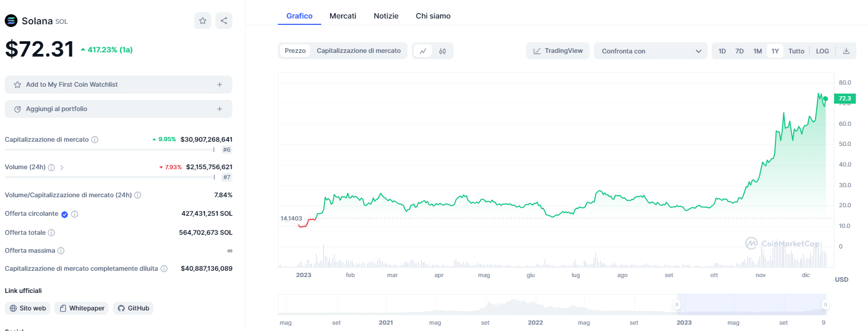The height and width of the screenshot is (331, 868).
Task: Open the GitHub official link
Action: tap(133, 308)
